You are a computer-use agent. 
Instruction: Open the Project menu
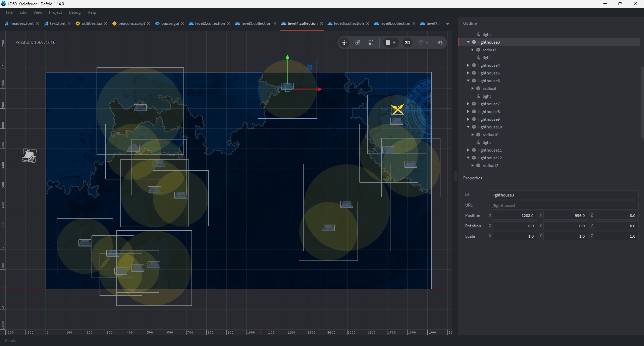click(x=55, y=12)
